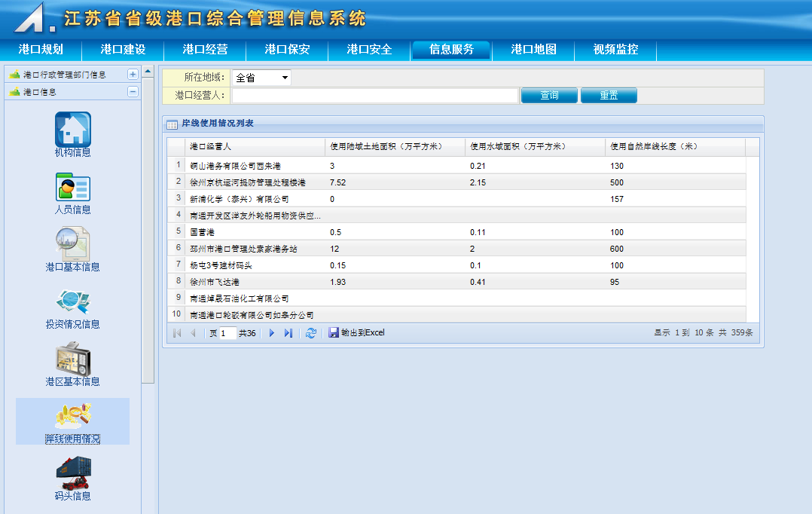
Task: Open the 视频监控 tab
Action: (615, 50)
